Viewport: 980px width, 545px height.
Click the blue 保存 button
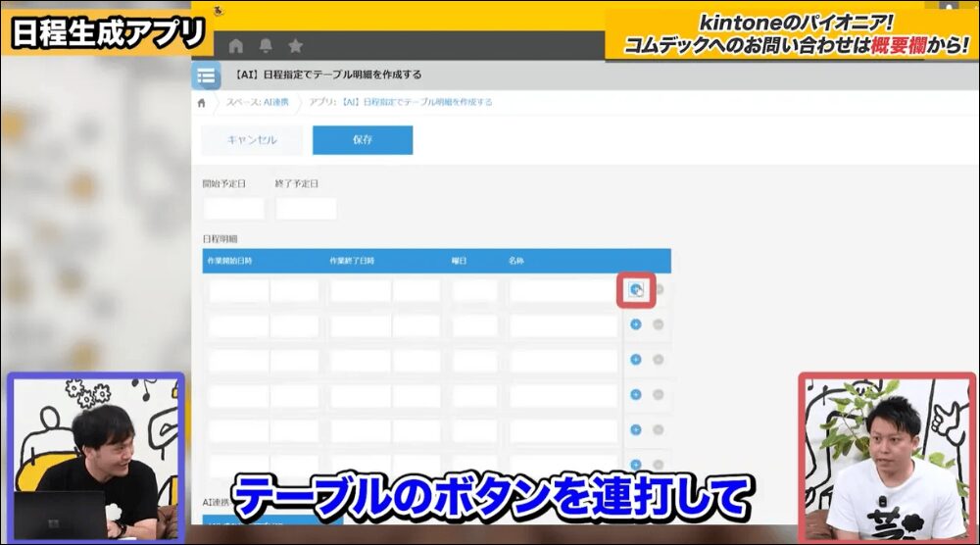pyautogui.click(x=363, y=140)
